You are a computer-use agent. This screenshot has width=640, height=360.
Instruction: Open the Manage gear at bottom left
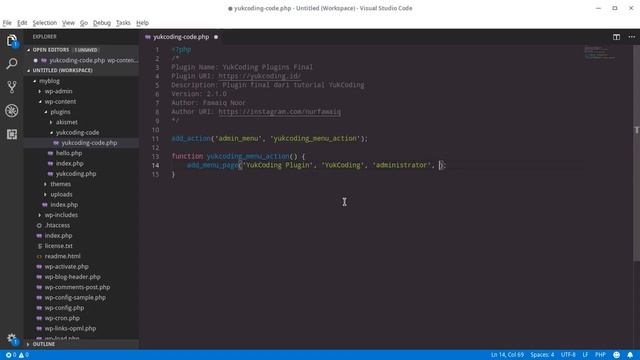pos(12,338)
